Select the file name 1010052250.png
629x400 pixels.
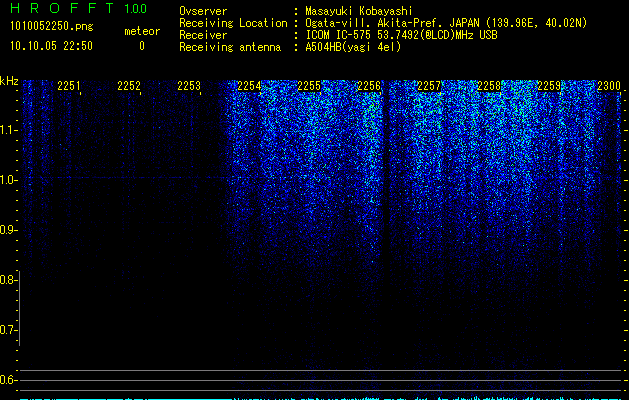pos(52,26)
